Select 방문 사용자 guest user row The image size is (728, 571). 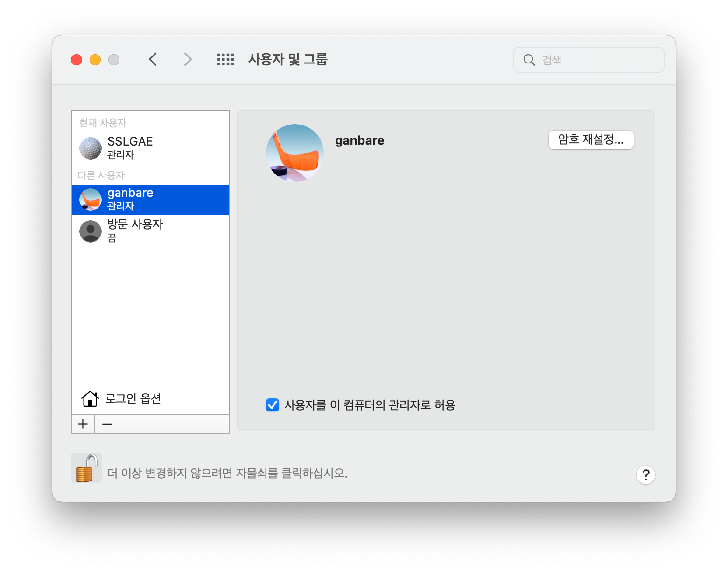click(150, 230)
